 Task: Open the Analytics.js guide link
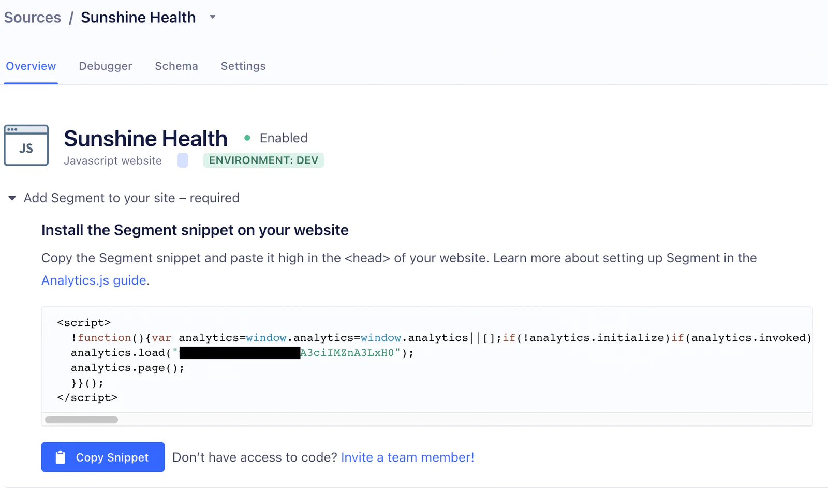(94, 280)
